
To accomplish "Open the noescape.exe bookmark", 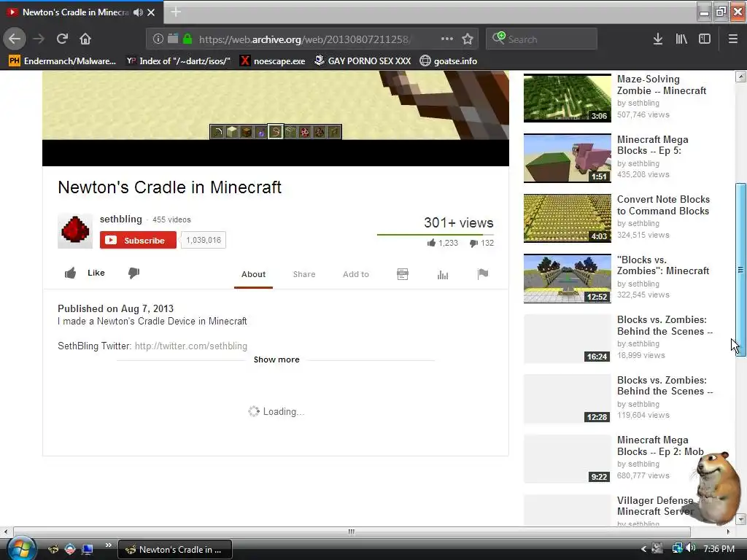I will (x=273, y=61).
